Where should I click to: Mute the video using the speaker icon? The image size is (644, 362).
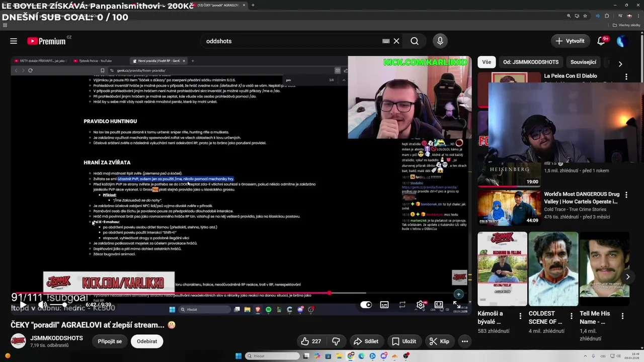point(43,305)
